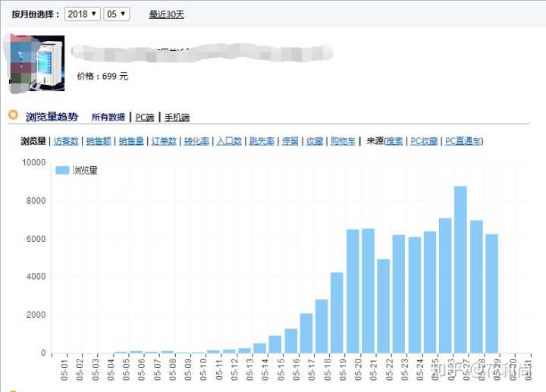Open the 收藏 metric link
Screen dimensions: 546x392
tap(314, 141)
